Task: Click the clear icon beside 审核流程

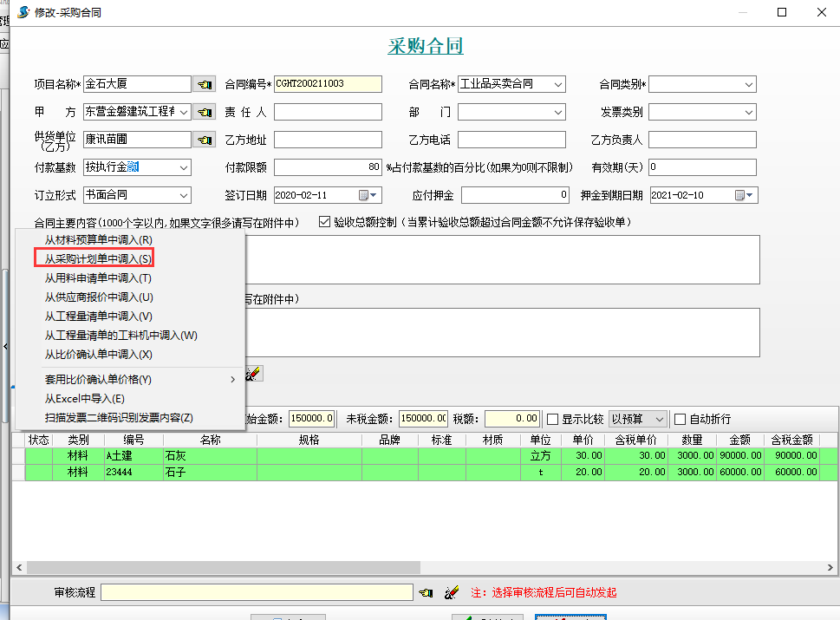Action: click(451, 593)
